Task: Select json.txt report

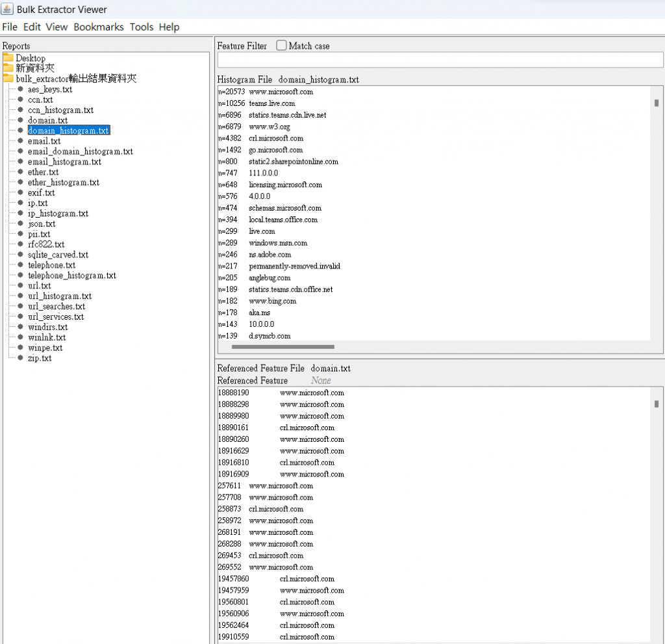Action: pyautogui.click(x=42, y=224)
